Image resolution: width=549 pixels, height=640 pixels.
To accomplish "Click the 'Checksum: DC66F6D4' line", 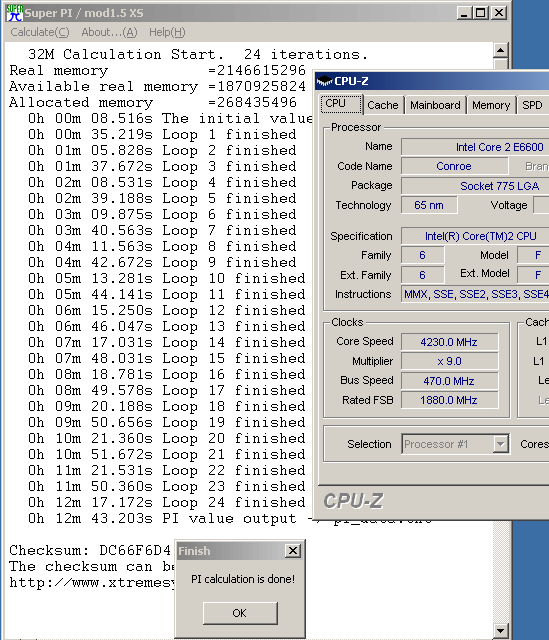I will [90, 550].
